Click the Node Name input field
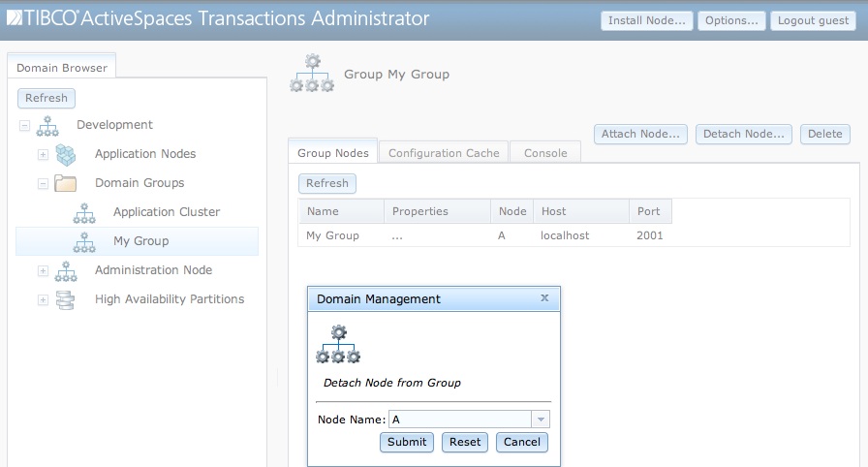The width and height of the screenshot is (868, 467). tap(460, 420)
